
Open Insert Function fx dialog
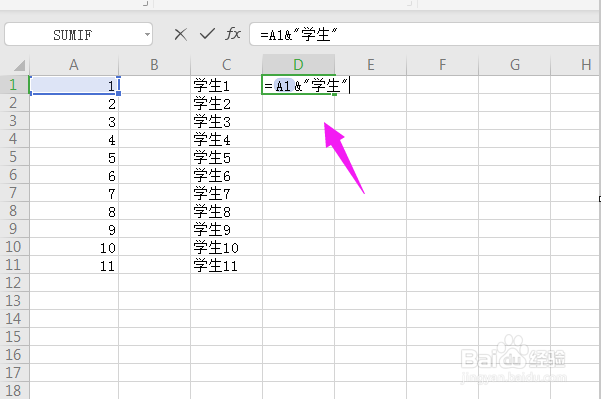click(233, 34)
